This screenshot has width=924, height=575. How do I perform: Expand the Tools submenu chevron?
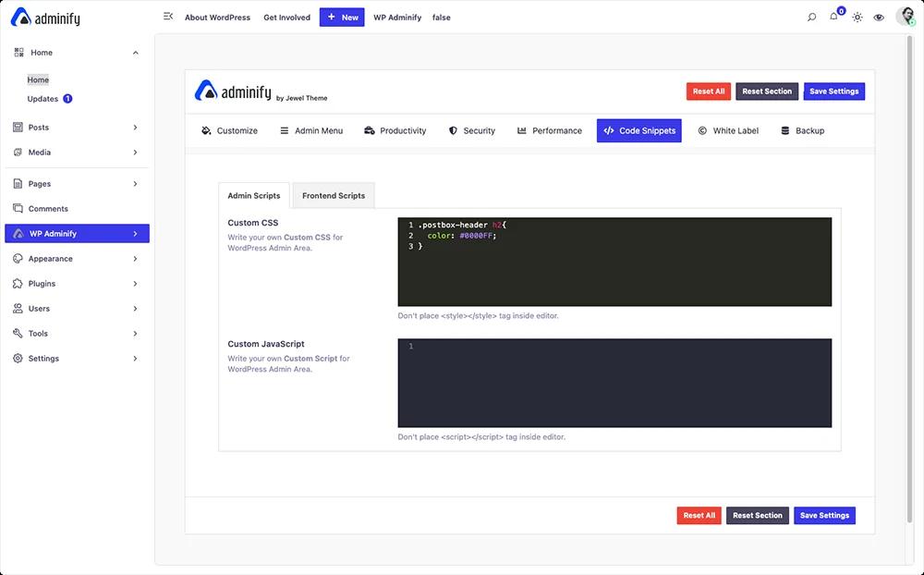[x=136, y=333]
